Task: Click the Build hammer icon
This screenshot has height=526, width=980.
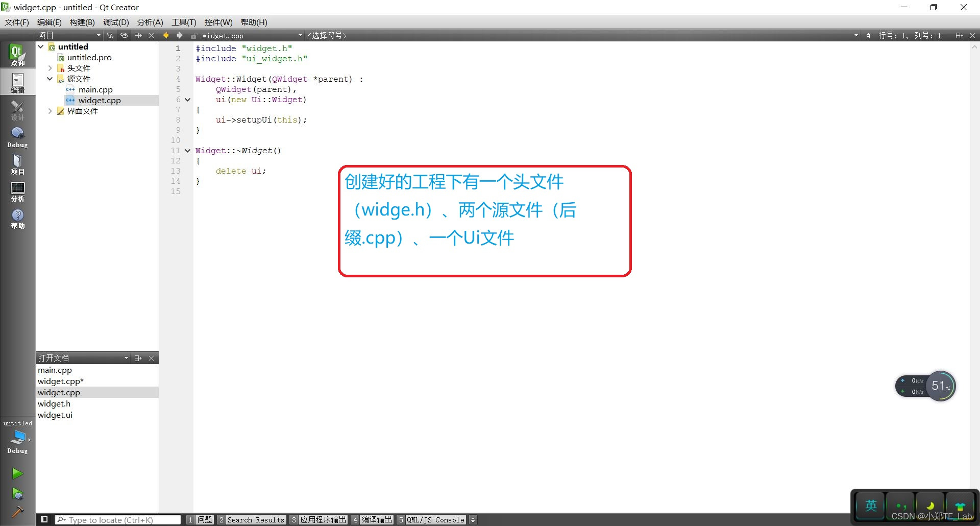Action: pyautogui.click(x=17, y=511)
